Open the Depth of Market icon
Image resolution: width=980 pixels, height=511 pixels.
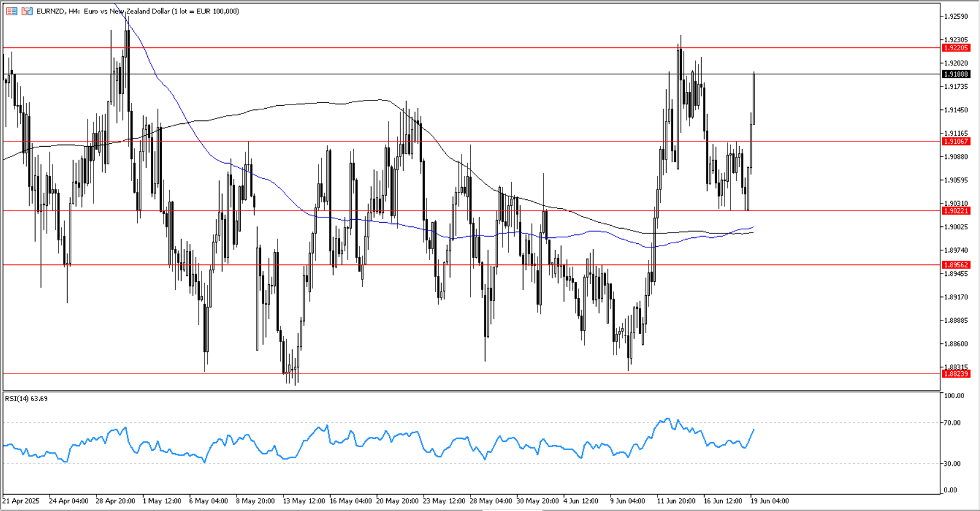coord(11,11)
